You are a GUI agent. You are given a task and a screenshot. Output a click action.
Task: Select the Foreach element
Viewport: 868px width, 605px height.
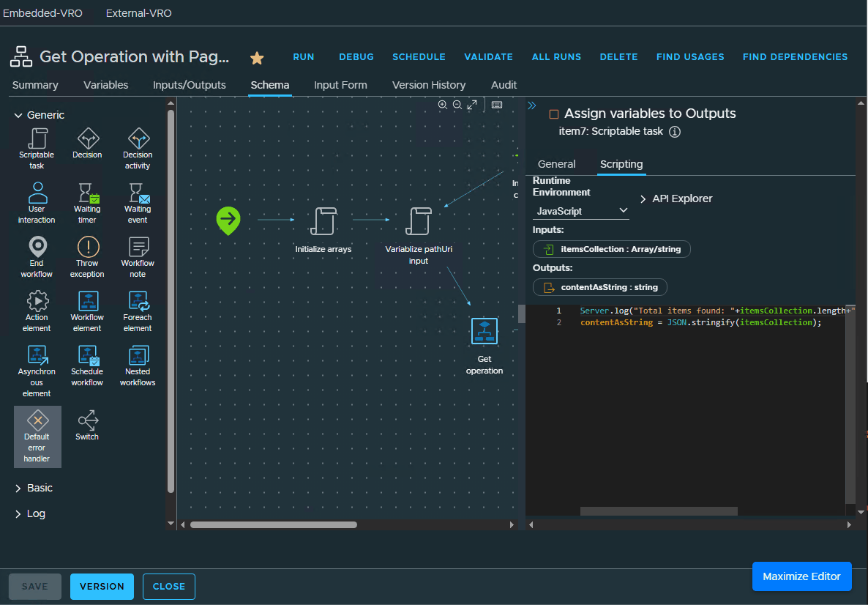[137, 309]
